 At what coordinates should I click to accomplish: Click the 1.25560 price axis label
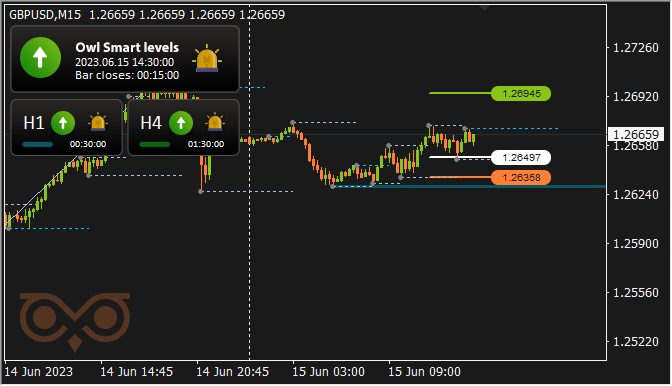[x=636, y=293]
